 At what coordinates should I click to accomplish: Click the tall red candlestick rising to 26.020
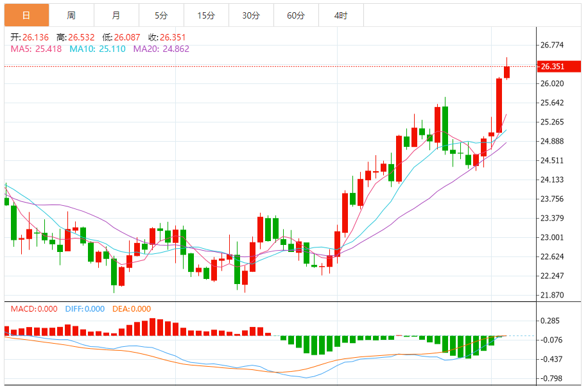[499, 105]
